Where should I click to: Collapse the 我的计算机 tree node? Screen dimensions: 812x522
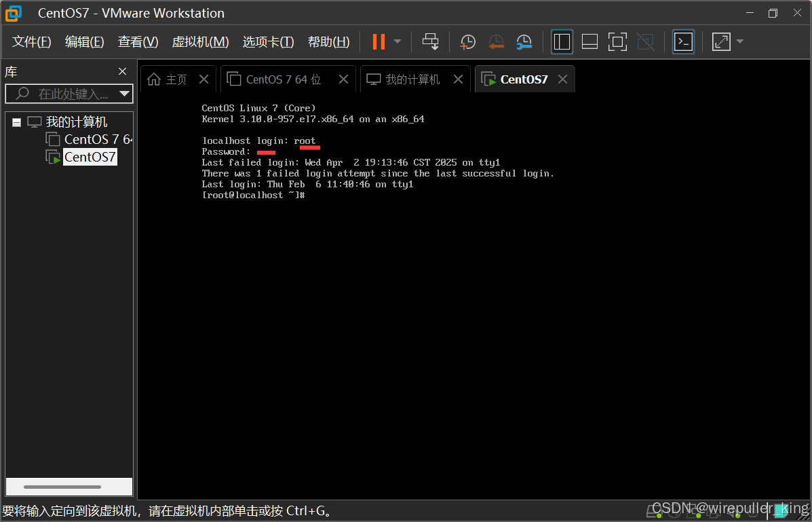click(x=16, y=122)
